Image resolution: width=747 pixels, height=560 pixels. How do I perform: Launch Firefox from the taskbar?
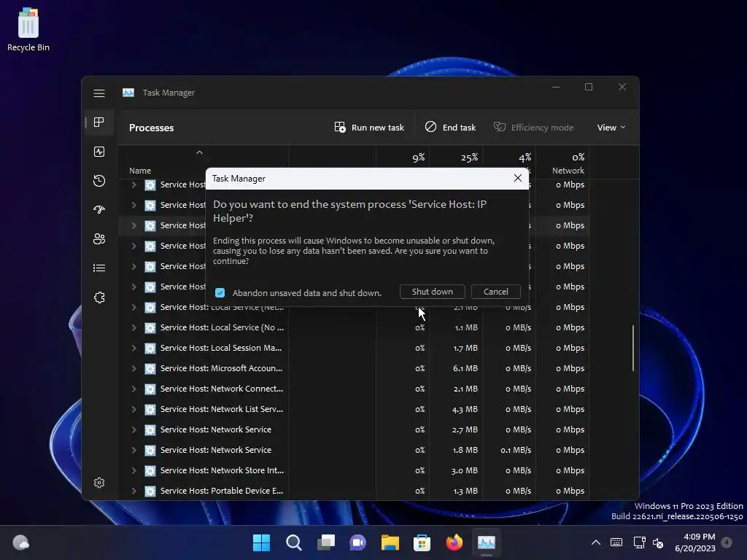[454, 542]
